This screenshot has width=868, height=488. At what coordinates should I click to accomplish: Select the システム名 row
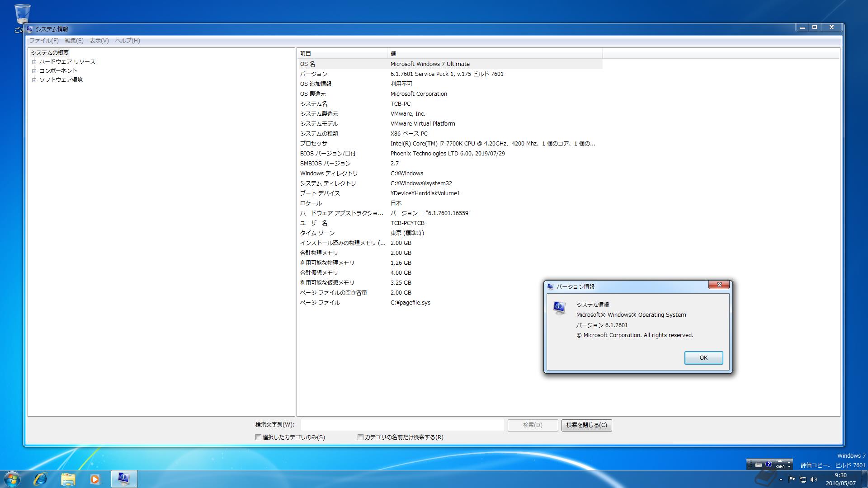point(450,104)
